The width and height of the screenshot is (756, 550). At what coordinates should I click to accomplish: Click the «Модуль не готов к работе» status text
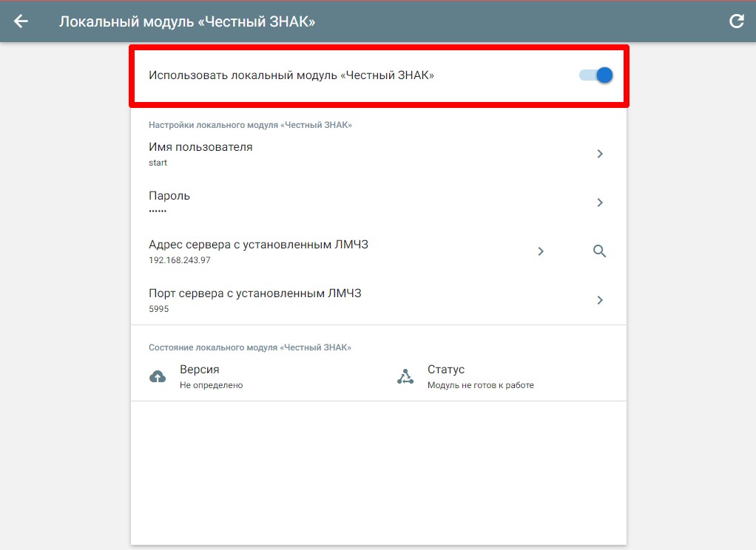480,385
